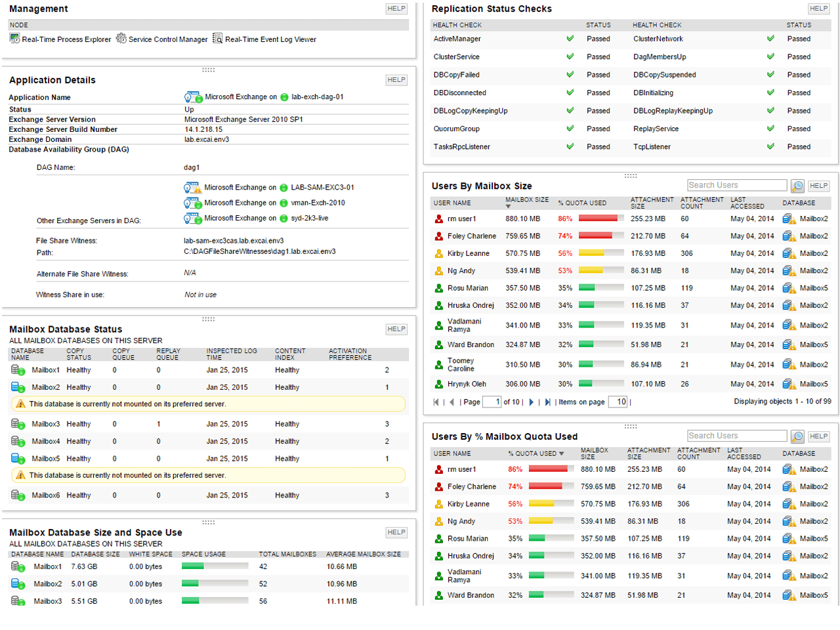Open Service Control Manager gear icon
The width and height of the screenshot is (840, 630).
click(x=121, y=39)
